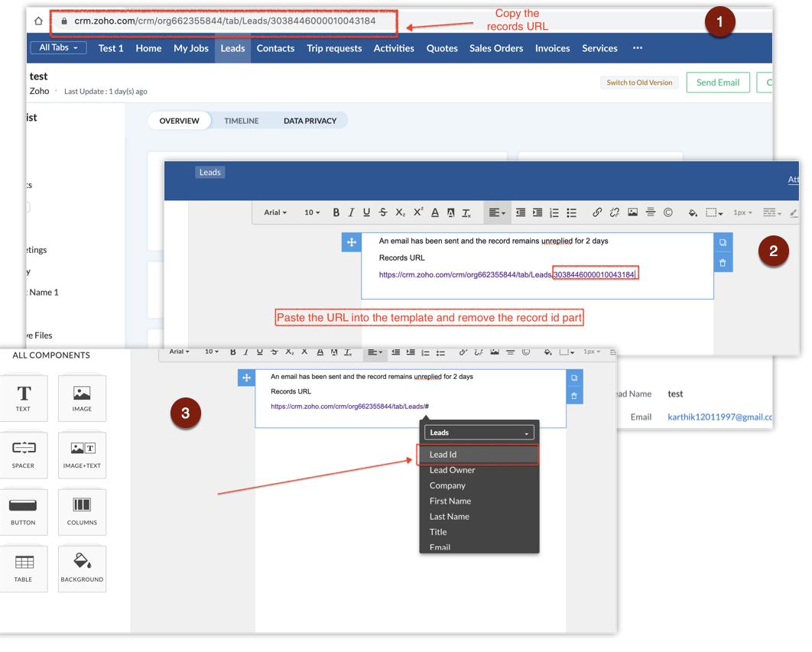Toggle Superscript in the step 2 editor toolbar
812x652 pixels.
[x=418, y=212]
